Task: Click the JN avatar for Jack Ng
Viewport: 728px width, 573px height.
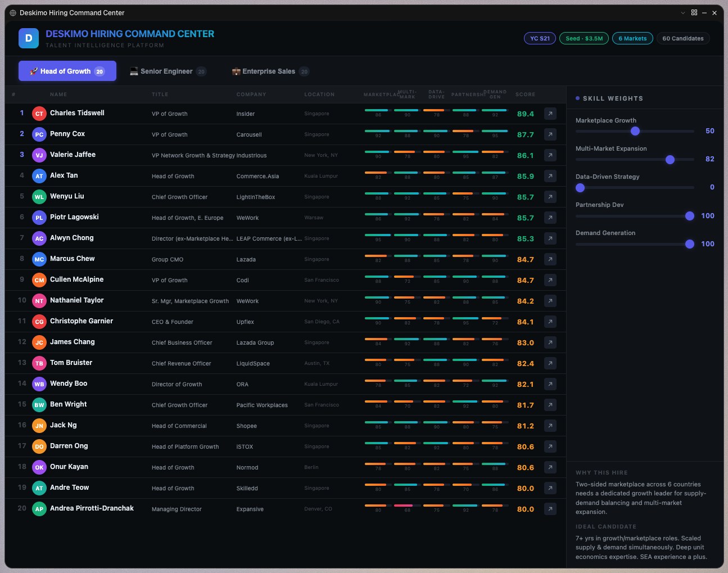Action: coord(39,426)
